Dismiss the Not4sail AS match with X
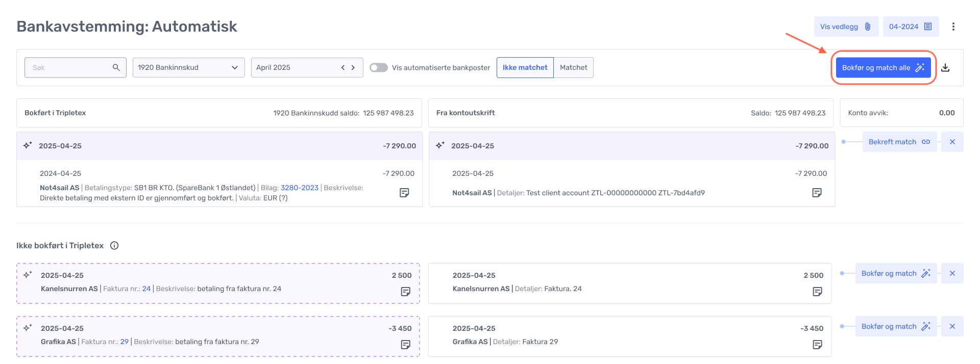The image size is (980, 364). point(952,142)
